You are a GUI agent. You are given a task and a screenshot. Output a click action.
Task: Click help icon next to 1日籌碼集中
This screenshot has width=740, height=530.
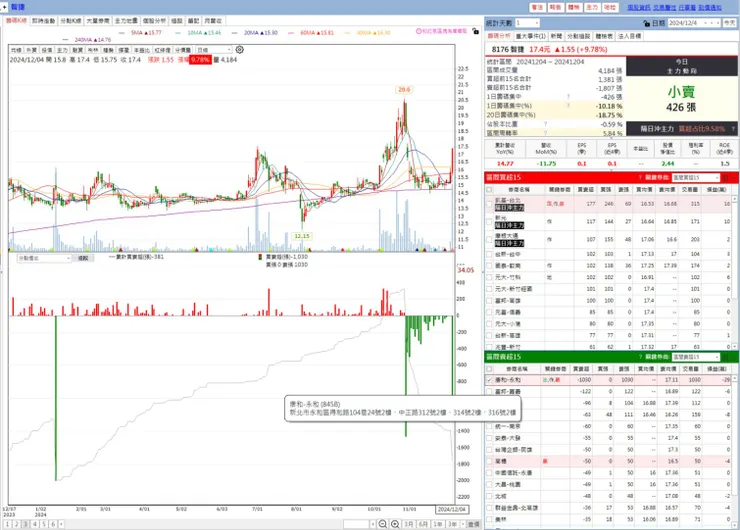568,97
